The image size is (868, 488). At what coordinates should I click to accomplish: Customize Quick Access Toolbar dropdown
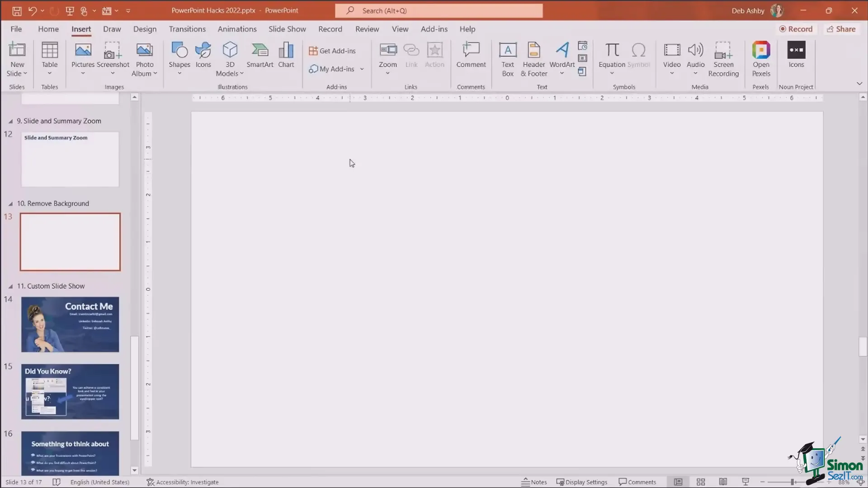click(128, 11)
